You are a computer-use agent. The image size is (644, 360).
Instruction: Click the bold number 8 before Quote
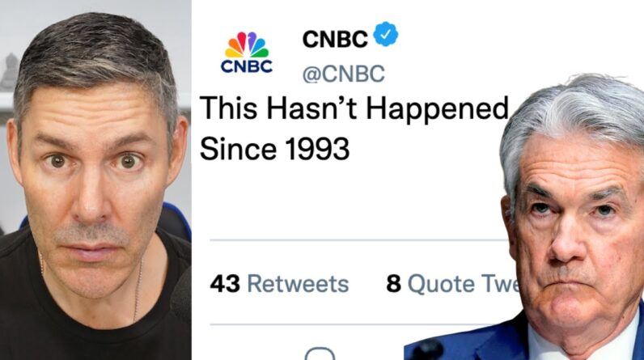click(x=393, y=284)
